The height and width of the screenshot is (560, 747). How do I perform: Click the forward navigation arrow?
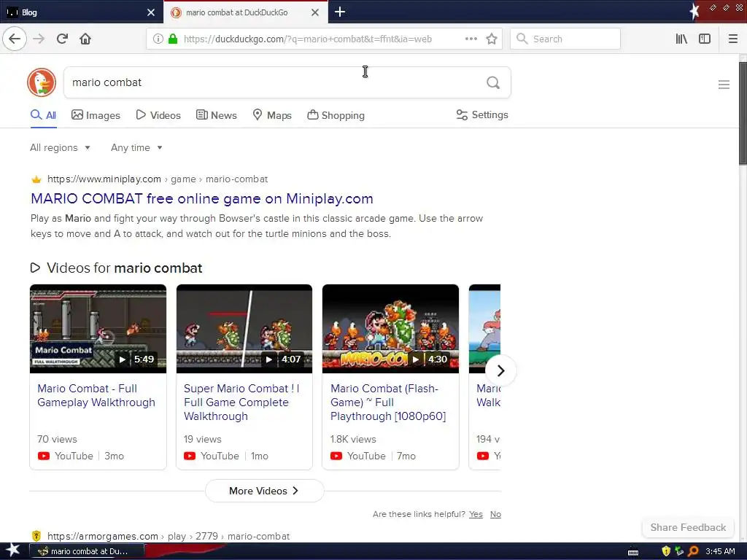[39, 39]
